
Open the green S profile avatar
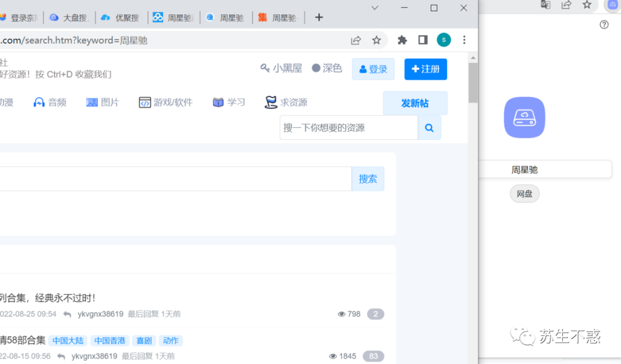pos(443,40)
